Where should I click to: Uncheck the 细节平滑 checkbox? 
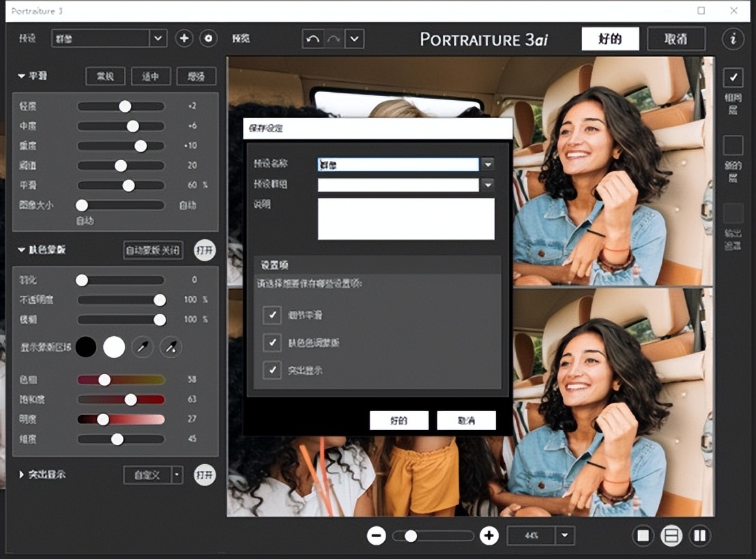[272, 314]
